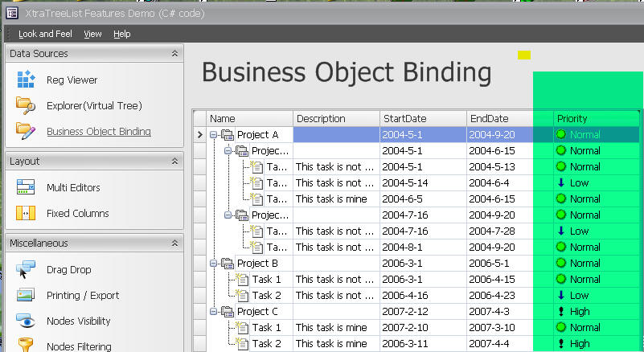
Task: Select the 2007-2-12 StartDate cell
Action: coord(423,311)
